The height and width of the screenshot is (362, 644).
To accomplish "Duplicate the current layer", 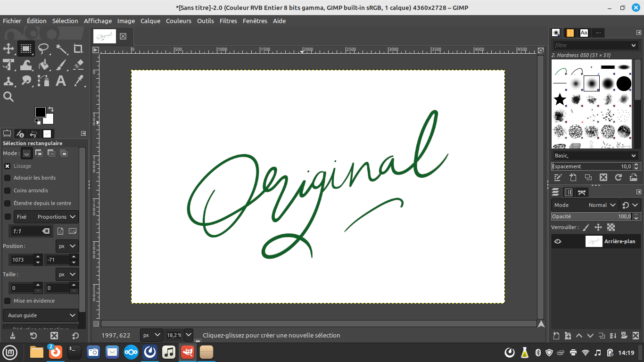I will pos(602,336).
